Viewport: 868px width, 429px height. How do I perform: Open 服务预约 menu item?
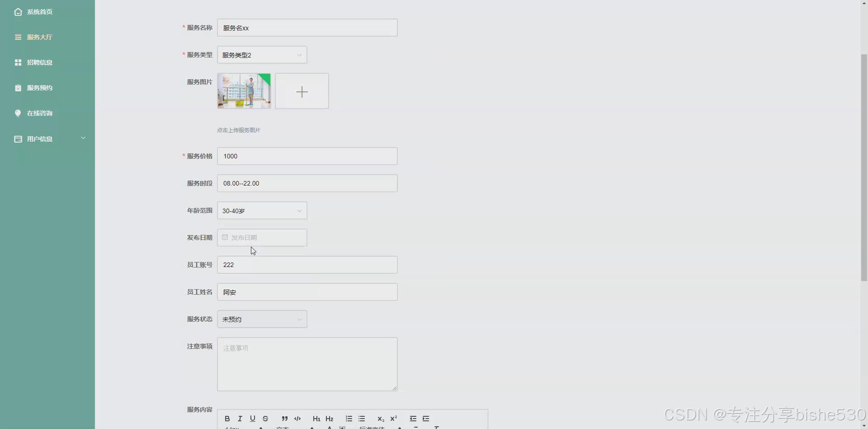47,88
